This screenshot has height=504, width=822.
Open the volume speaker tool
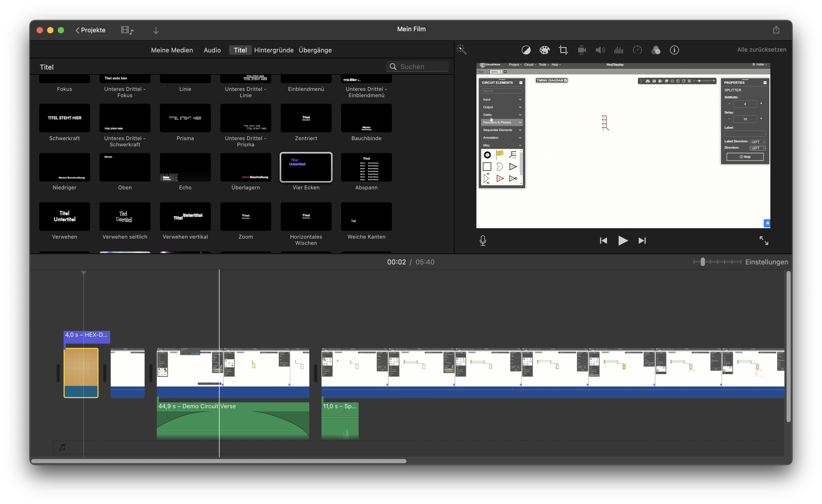click(600, 50)
